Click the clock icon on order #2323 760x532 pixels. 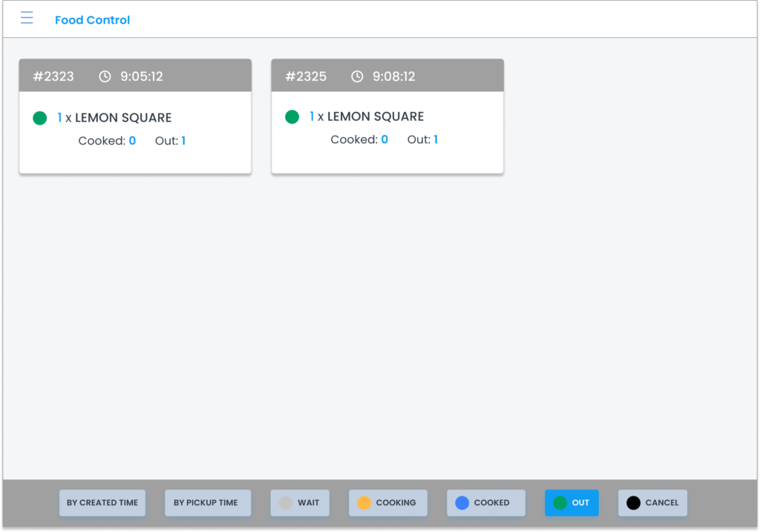tap(105, 76)
